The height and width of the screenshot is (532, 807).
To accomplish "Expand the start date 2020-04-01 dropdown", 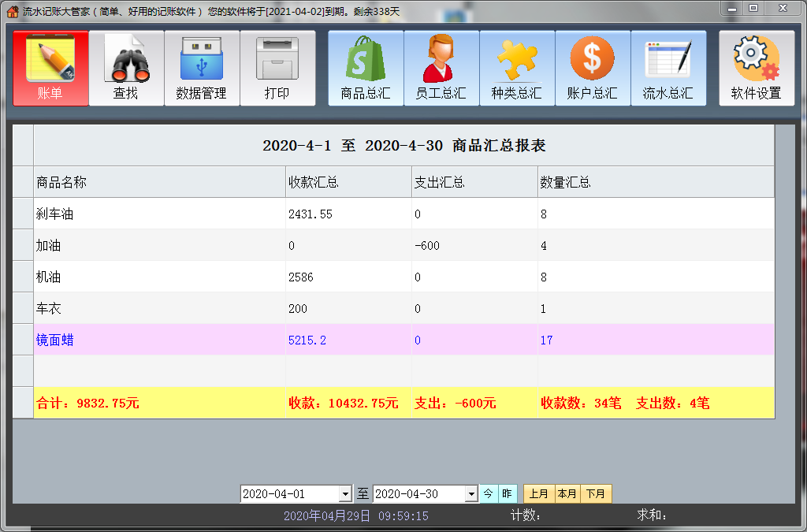I will click(345, 494).
